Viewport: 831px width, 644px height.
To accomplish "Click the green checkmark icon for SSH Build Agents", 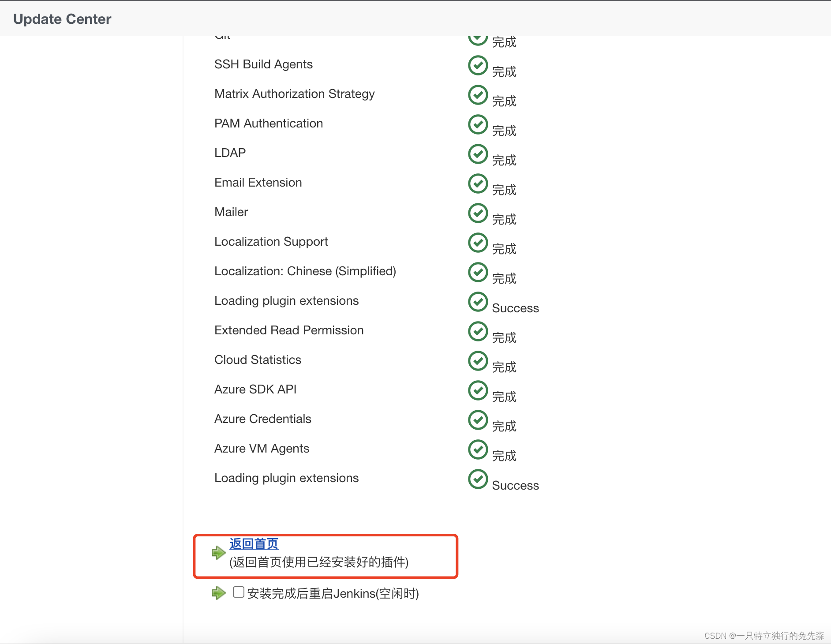I will tap(478, 65).
